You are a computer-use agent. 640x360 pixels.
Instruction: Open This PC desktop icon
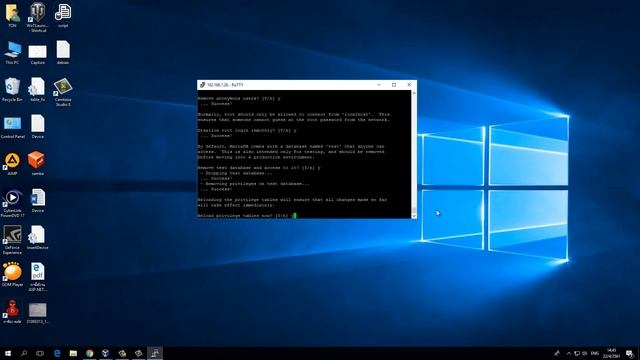pyautogui.click(x=12, y=53)
